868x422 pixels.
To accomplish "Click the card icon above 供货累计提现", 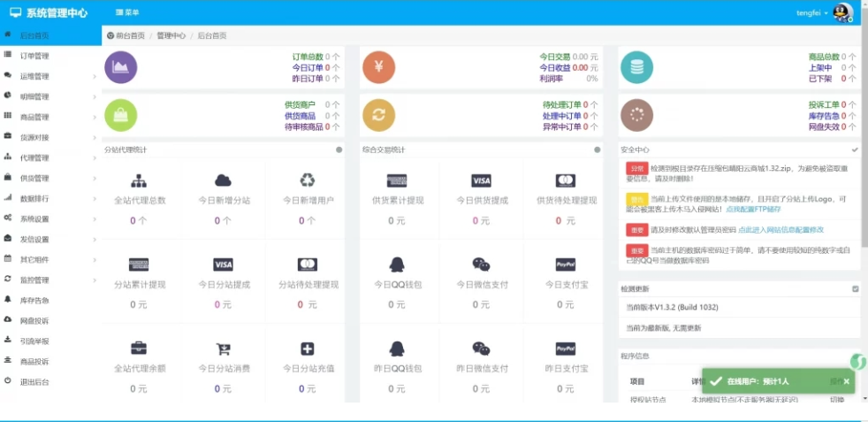I will (x=397, y=180).
